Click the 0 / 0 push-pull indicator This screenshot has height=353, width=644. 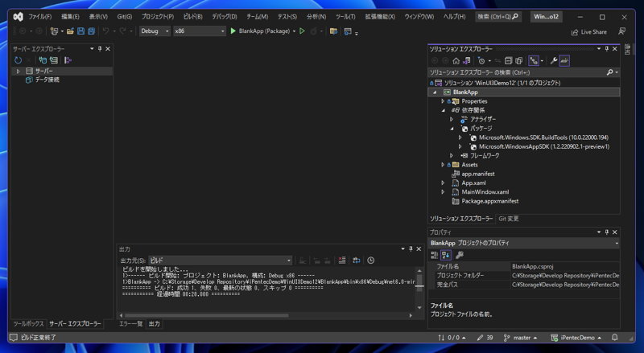452,338
